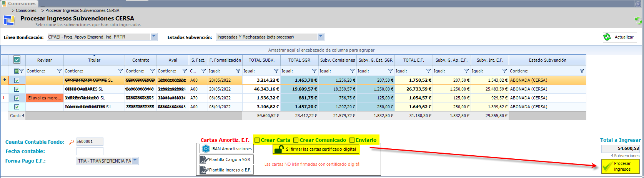
Task: Expand the Estados Subvención dropdown
Action: [321, 37]
